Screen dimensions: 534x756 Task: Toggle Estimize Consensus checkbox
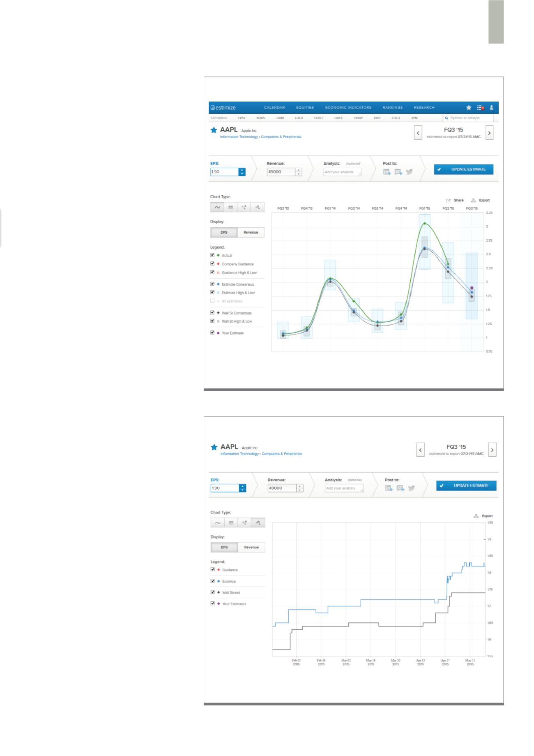(212, 284)
